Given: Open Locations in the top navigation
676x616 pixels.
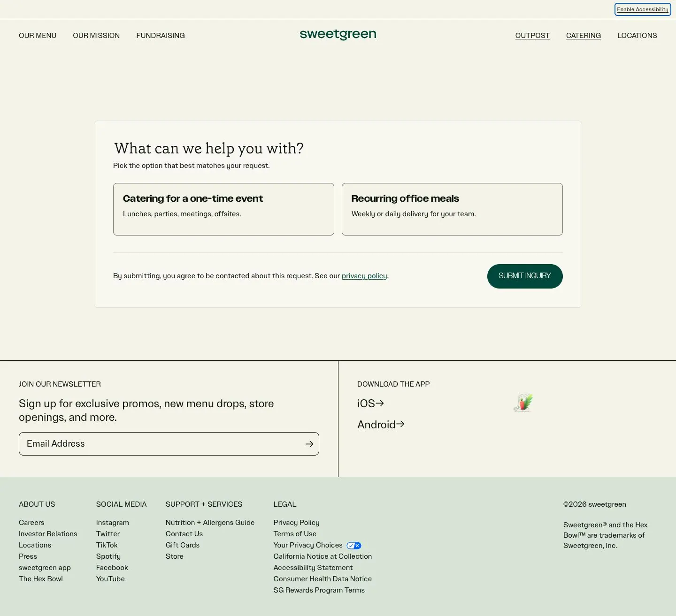Looking at the screenshot, I should pos(637,36).
